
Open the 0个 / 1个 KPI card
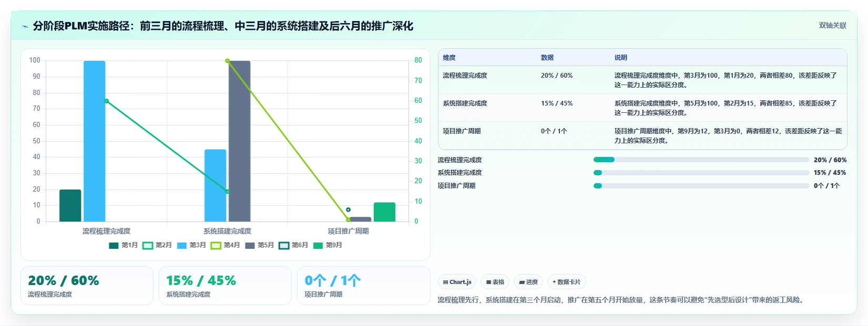pyautogui.click(x=364, y=286)
